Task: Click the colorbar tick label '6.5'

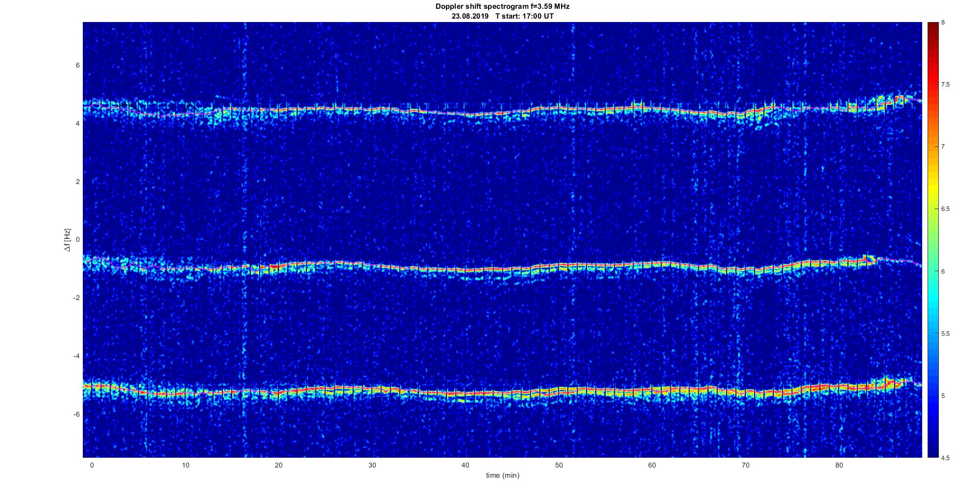Action: (x=945, y=209)
